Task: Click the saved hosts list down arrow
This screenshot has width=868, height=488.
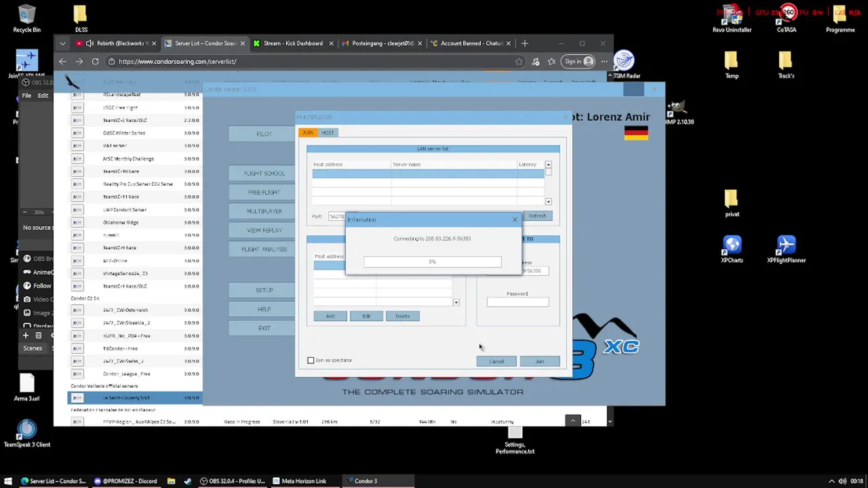Action: [456, 302]
